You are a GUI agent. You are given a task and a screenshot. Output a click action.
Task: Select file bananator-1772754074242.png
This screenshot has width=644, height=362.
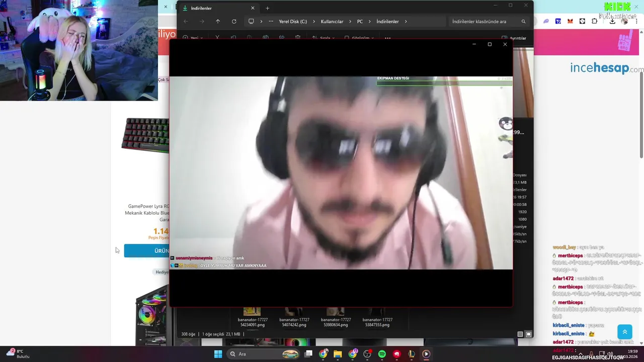tap(294, 318)
